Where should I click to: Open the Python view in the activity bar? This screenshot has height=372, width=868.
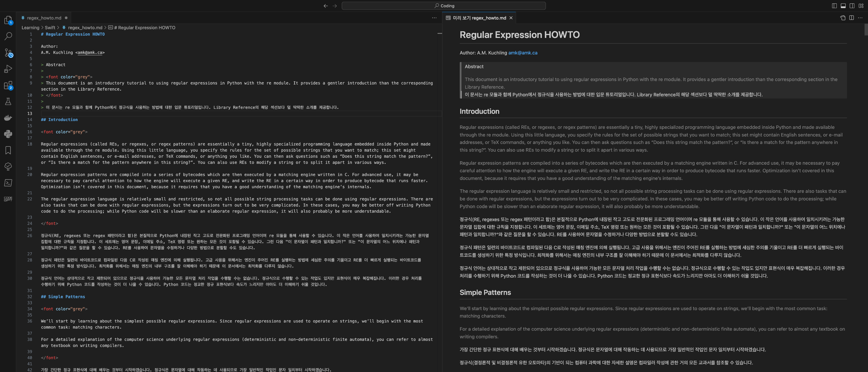(8, 134)
